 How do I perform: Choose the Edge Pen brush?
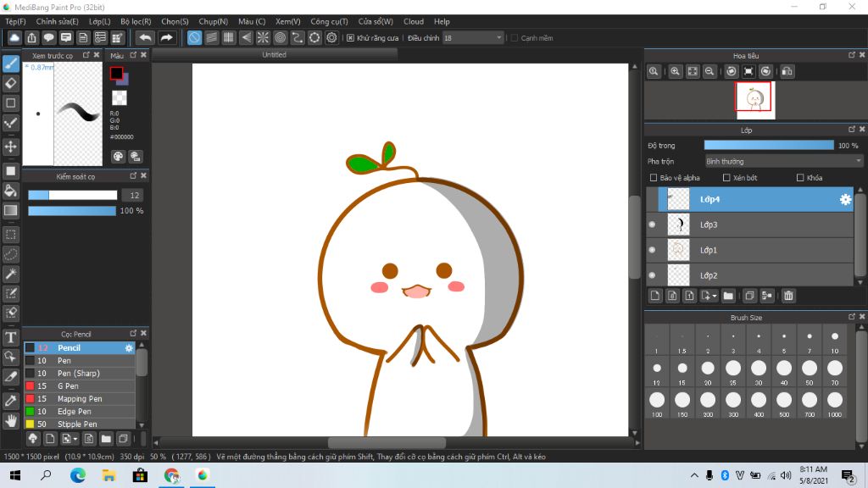[x=80, y=412]
